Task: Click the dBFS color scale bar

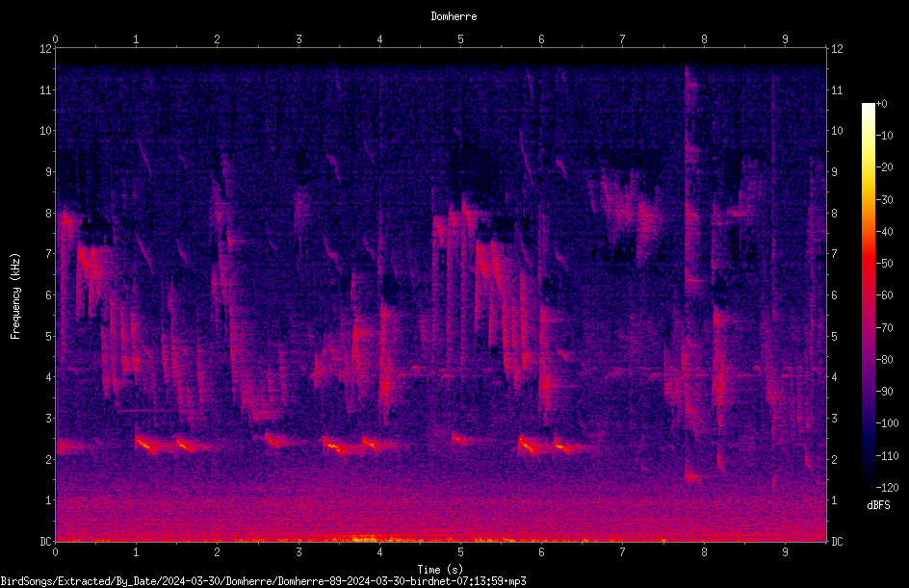Action: 868,294
